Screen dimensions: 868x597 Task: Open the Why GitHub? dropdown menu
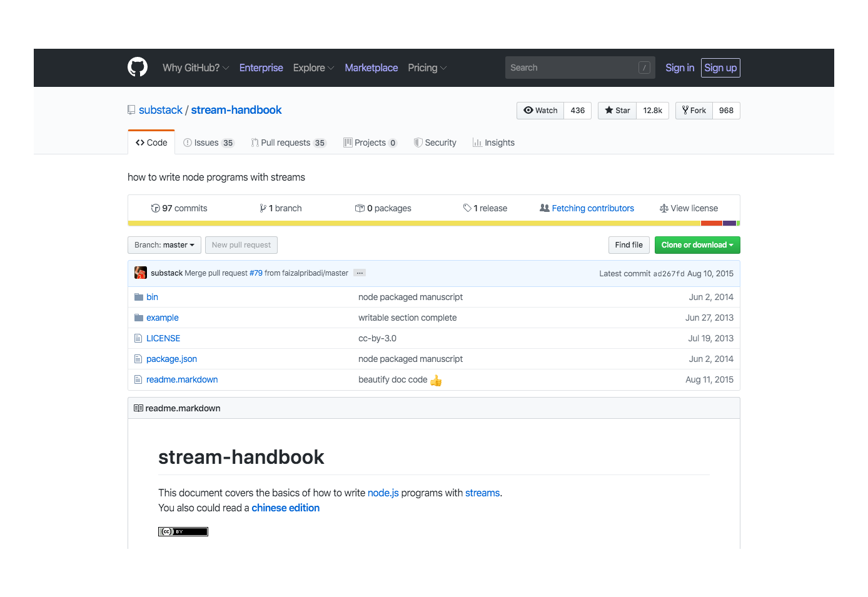pyautogui.click(x=195, y=68)
